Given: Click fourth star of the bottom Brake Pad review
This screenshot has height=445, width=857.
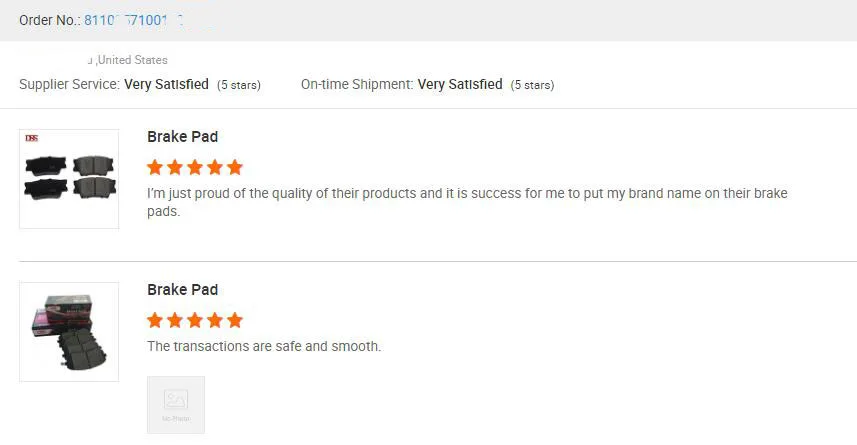Looking at the screenshot, I should pyautogui.click(x=215, y=320).
